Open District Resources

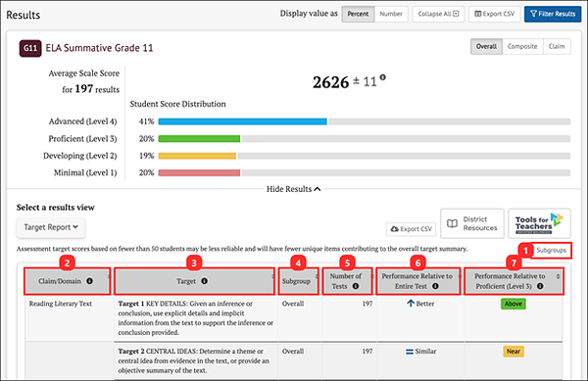[x=472, y=223]
